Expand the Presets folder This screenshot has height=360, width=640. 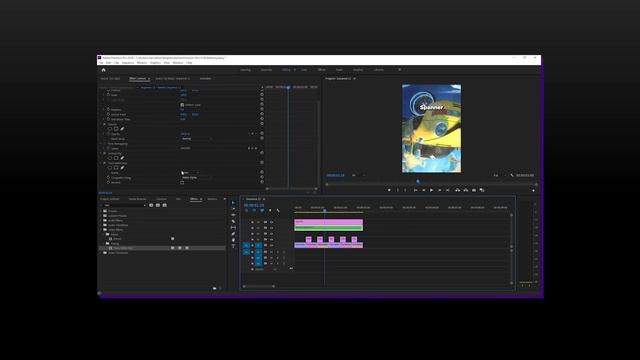coord(101,211)
